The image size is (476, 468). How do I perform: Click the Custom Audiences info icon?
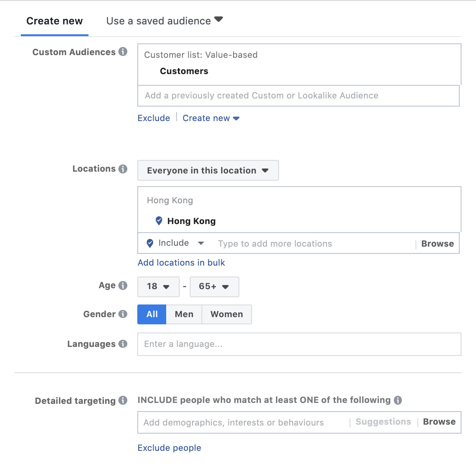tap(123, 52)
